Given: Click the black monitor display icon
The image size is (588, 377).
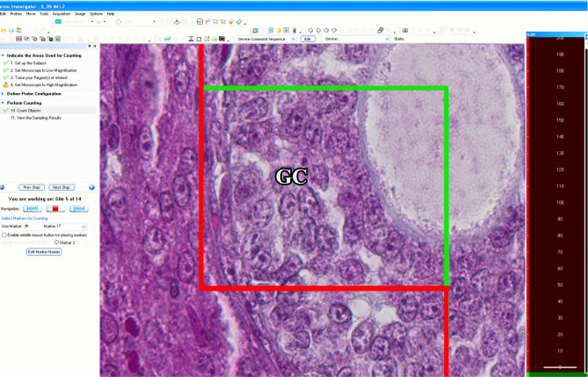Looking at the screenshot, I should [x=222, y=39].
